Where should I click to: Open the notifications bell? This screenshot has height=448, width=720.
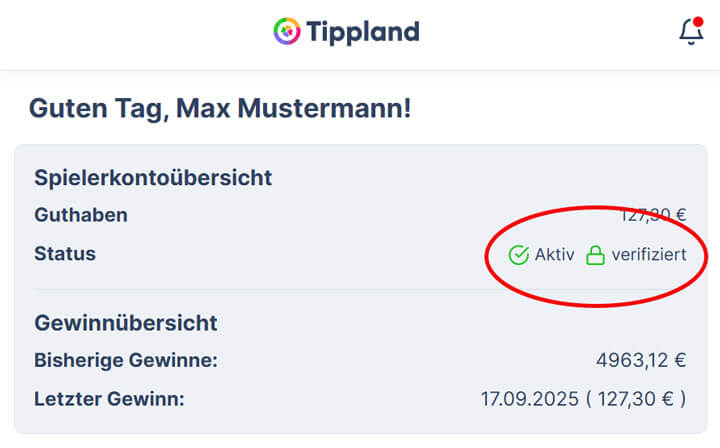690,32
